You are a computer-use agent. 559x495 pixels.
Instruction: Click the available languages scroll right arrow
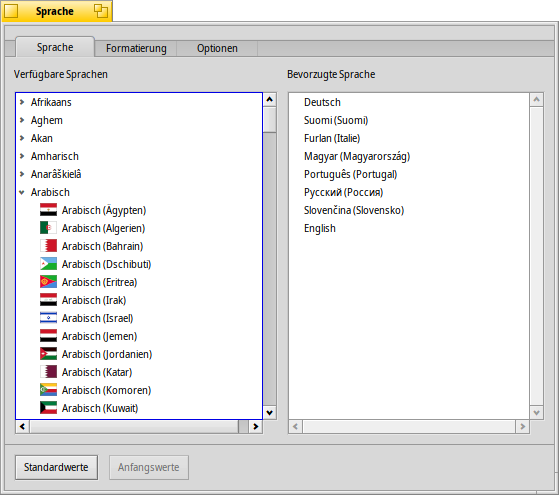click(x=256, y=427)
